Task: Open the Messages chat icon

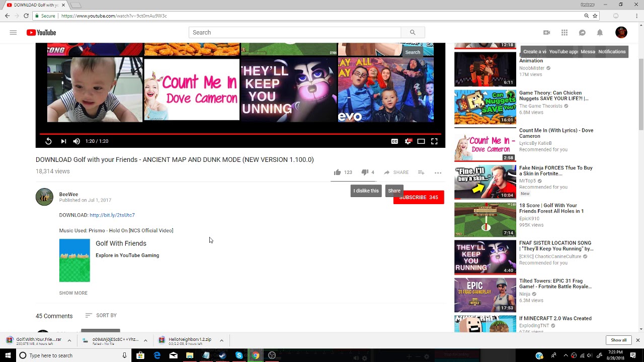Action: 582,33
